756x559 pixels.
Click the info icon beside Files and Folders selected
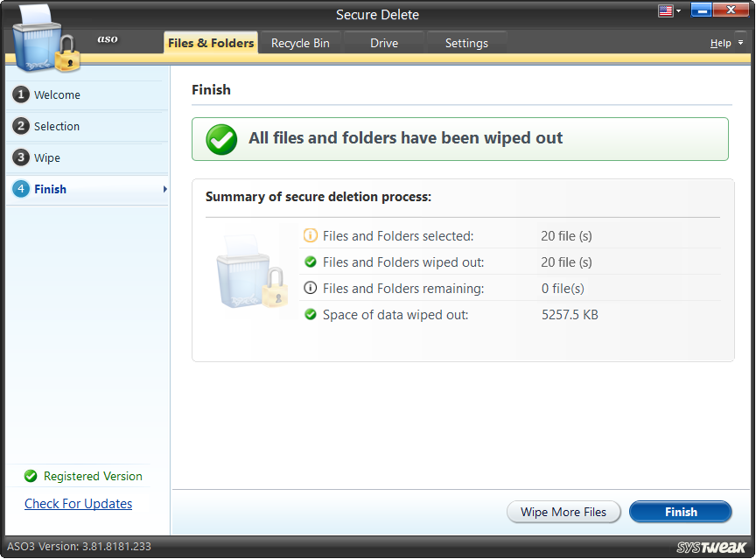[x=311, y=235]
